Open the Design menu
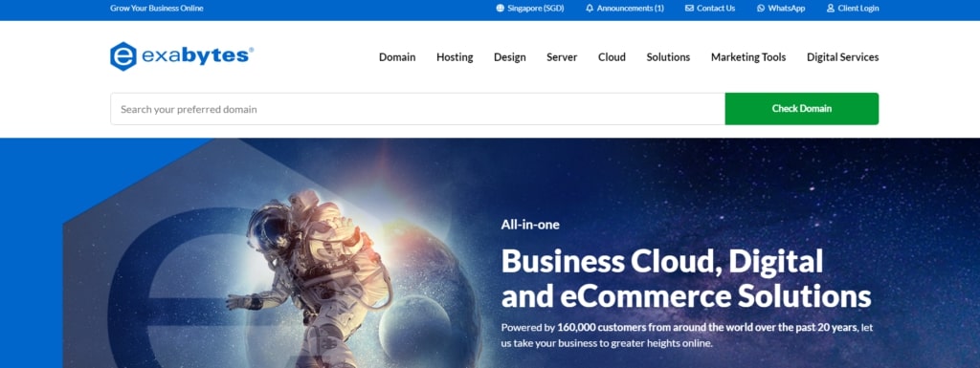980x368 pixels. pyautogui.click(x=509, y=56)
